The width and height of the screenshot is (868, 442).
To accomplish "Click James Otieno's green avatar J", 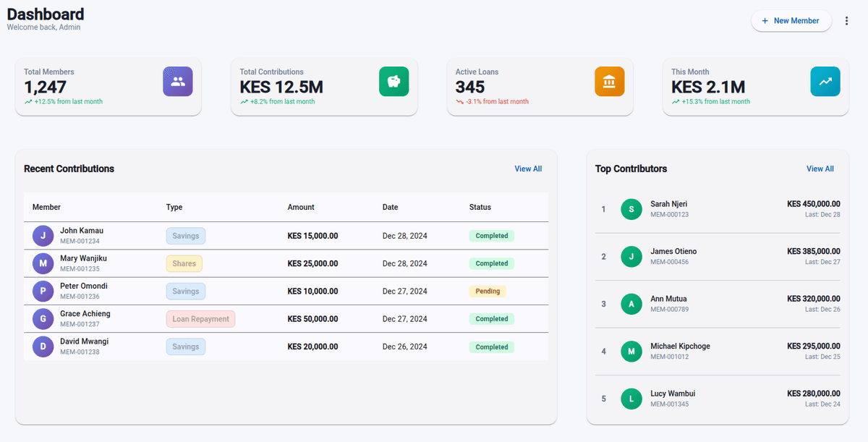I will click(631, 257).
